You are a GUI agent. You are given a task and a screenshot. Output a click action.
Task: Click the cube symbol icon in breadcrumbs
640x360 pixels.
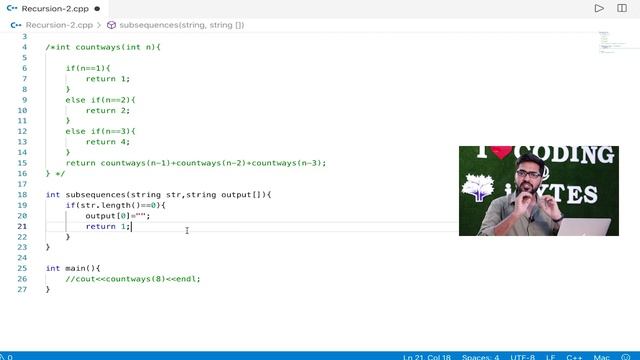(111, 25)
